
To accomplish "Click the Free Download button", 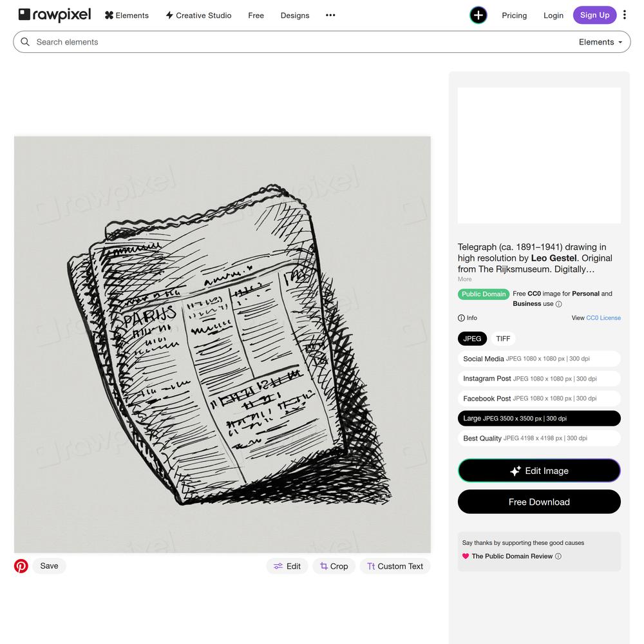I will 539,502.
